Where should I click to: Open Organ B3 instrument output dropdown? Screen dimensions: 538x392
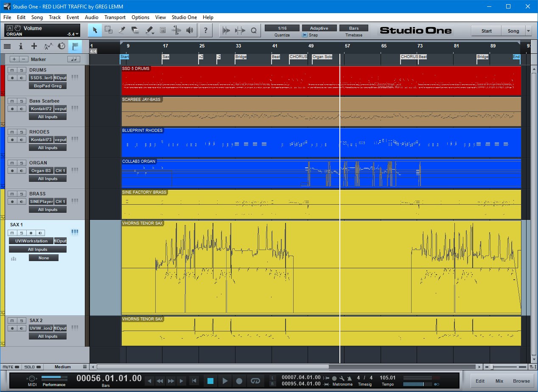click(x=41, y=170)
